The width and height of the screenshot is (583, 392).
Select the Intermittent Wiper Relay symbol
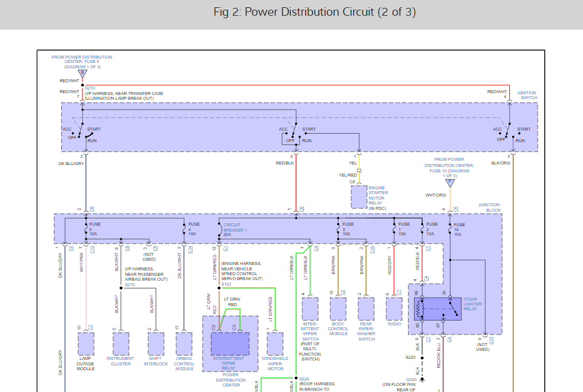pos(228,343)
